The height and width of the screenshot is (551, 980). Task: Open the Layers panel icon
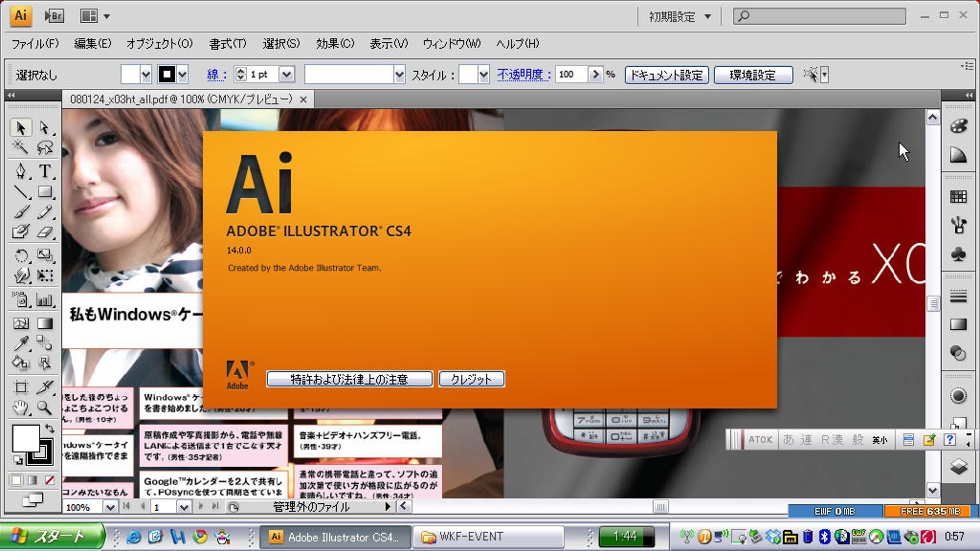tap(958, 467)
